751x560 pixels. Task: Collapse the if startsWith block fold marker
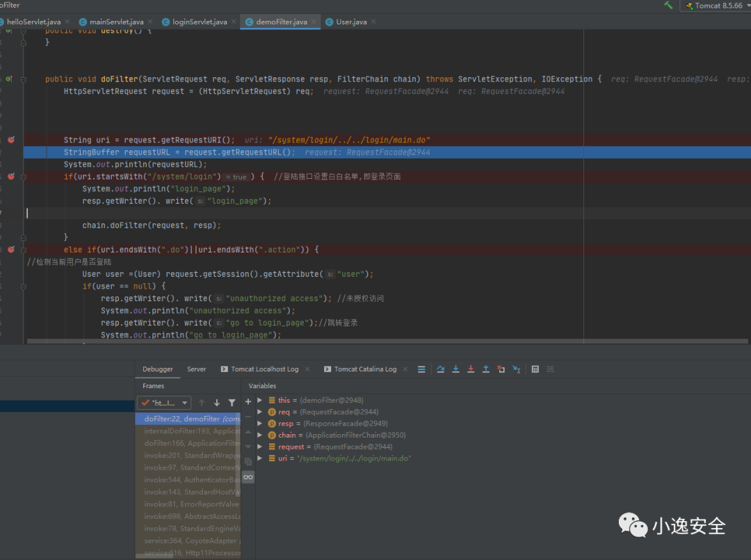pyautogui.click(x=24, y=177)
